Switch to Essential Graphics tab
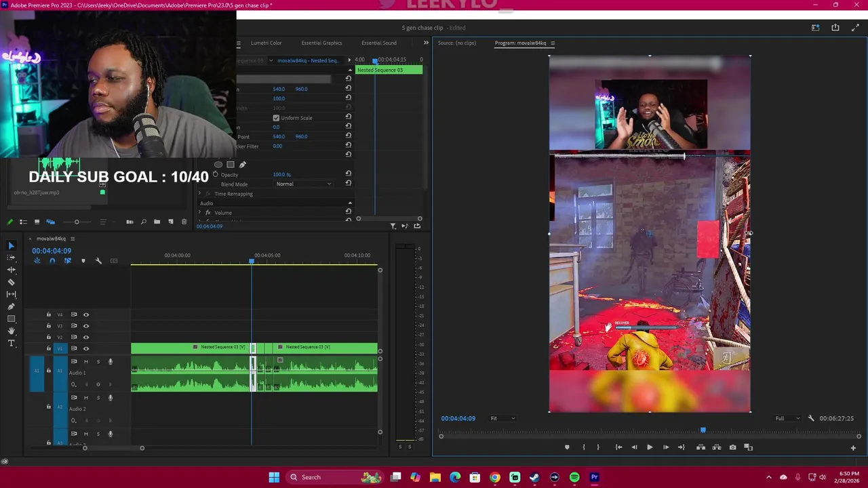Screen dimensions: 868x488 [321, 43]
